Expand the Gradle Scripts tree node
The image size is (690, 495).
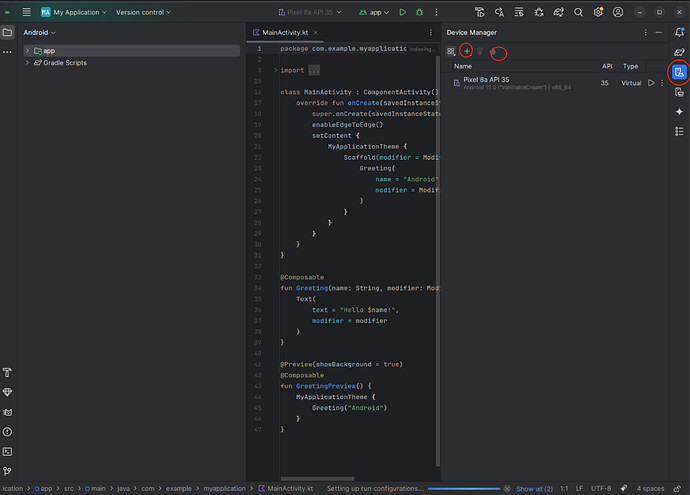(27, 62)
